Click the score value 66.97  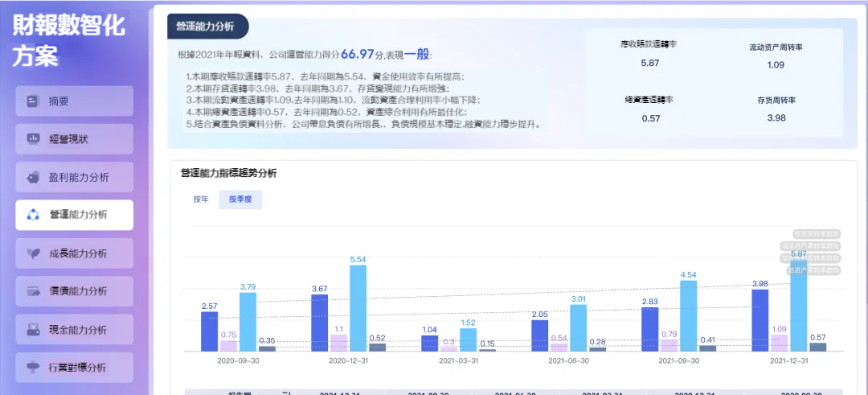point(358,54)
